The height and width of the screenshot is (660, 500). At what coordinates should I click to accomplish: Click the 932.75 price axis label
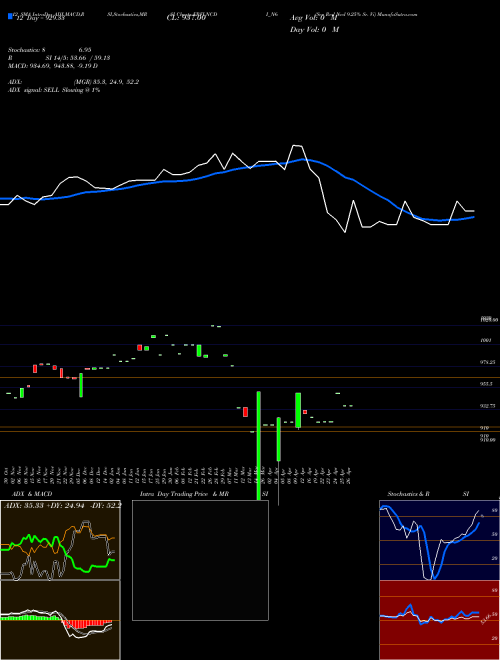[487, 406]
